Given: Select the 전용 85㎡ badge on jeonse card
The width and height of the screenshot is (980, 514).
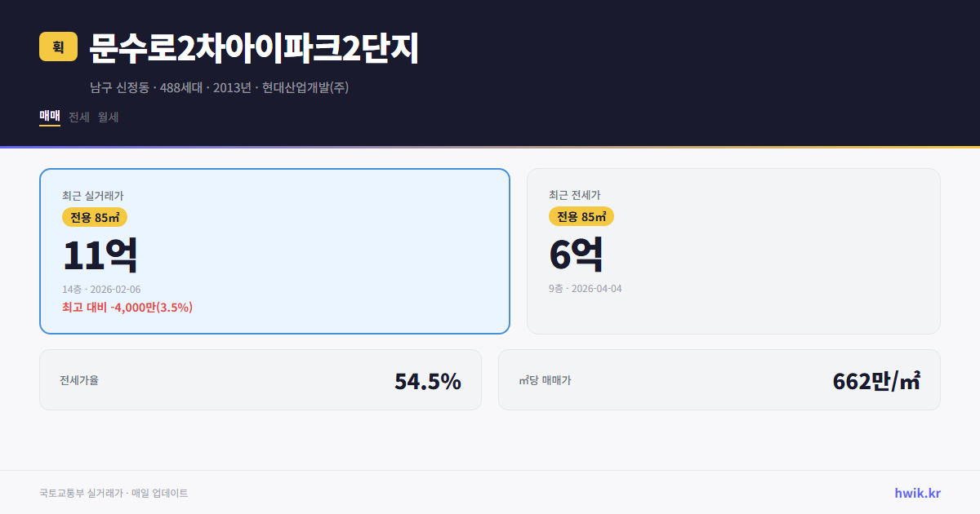Looking at the screenshot, I should 580,217.
